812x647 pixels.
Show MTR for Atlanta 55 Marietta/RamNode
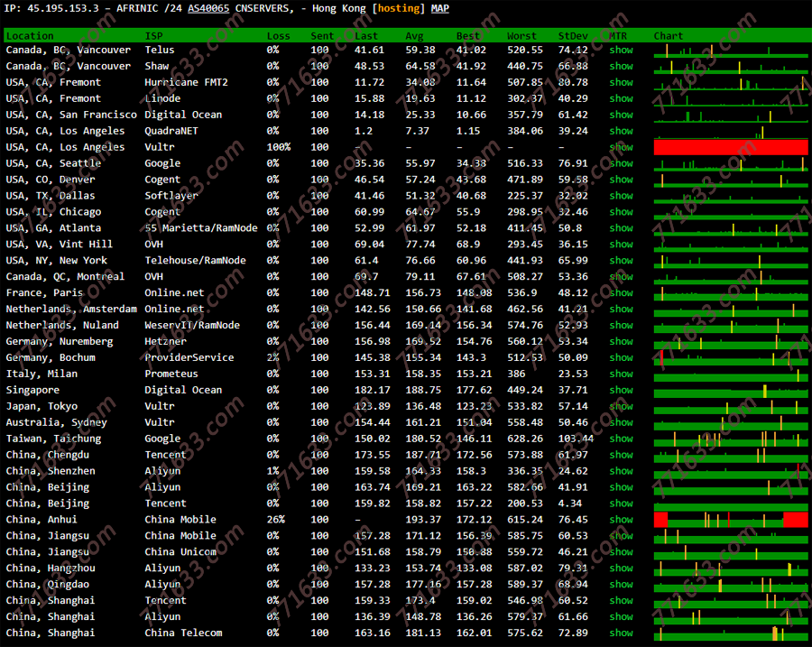tap(621, 228)
